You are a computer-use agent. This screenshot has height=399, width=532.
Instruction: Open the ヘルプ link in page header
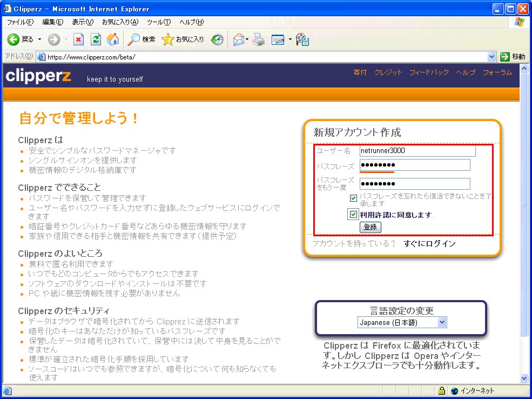tap(466, 72)
